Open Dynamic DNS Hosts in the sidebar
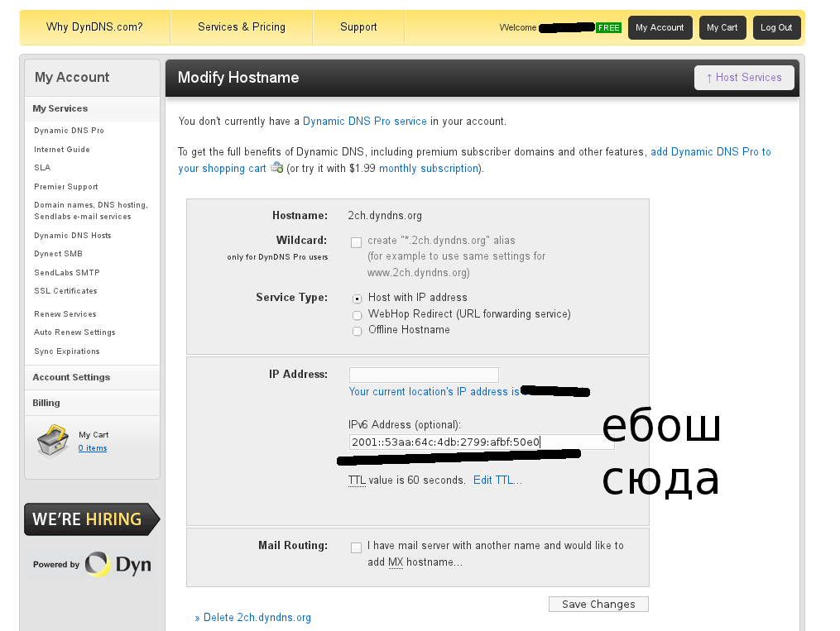This screenshot has height=631, width=840. coord(73,236)
